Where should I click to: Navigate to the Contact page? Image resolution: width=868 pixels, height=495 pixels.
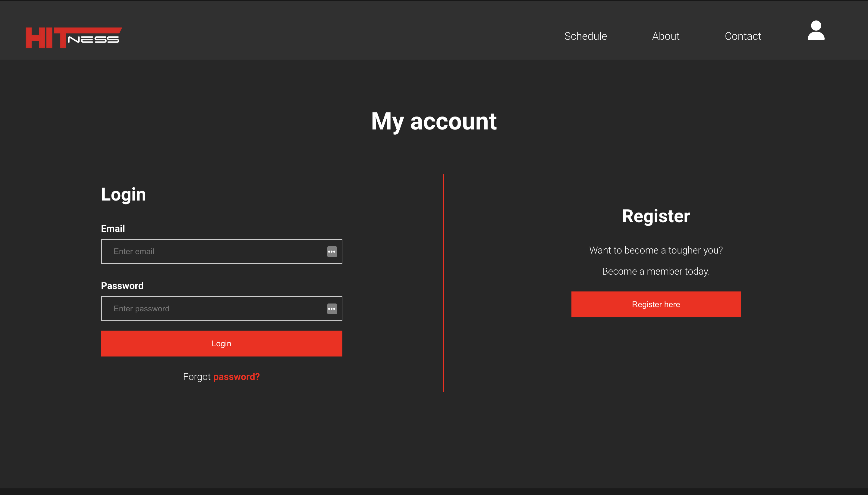pos(742,36)
